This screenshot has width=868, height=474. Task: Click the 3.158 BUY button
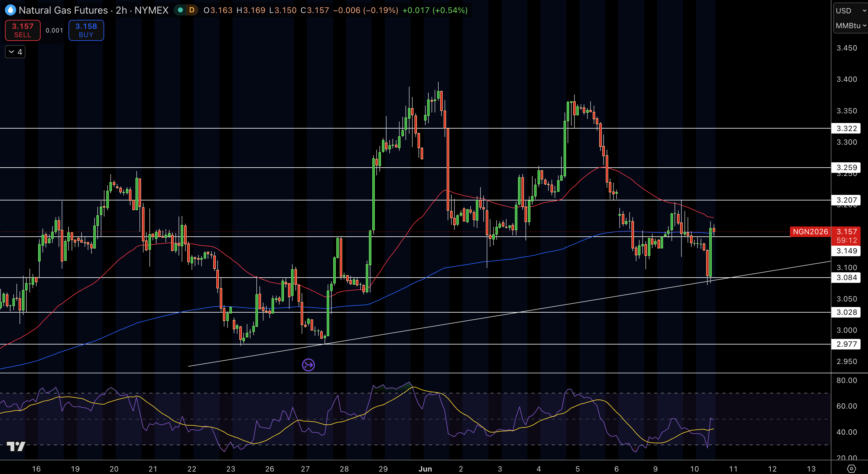point(86,30)
